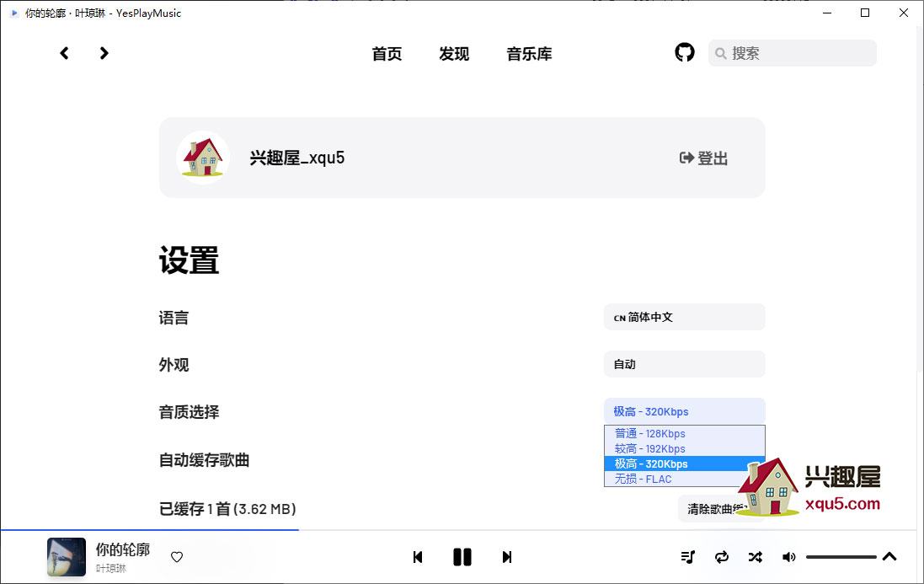This screenshot has height=584, width=924.
Task: Go back with the left arrow
Action: tap(64, 54)
